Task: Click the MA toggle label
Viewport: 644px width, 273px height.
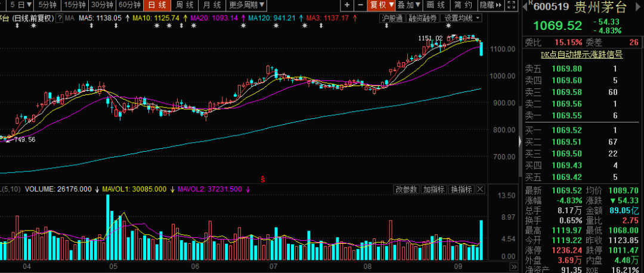Action: (x=70, y=18)
